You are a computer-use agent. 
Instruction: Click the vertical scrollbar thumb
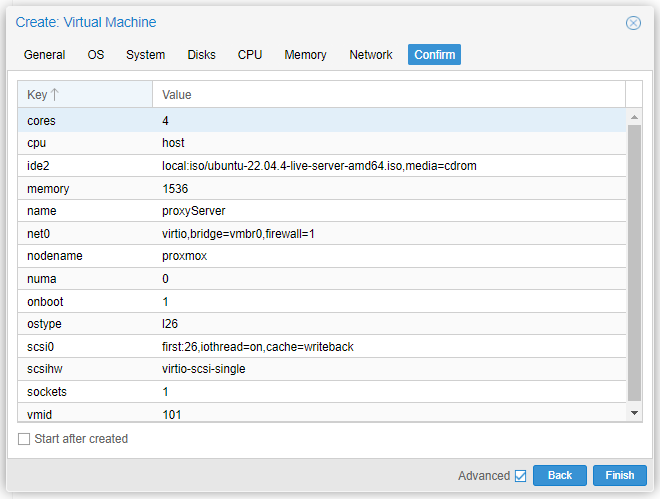click(x=634, y=263)
